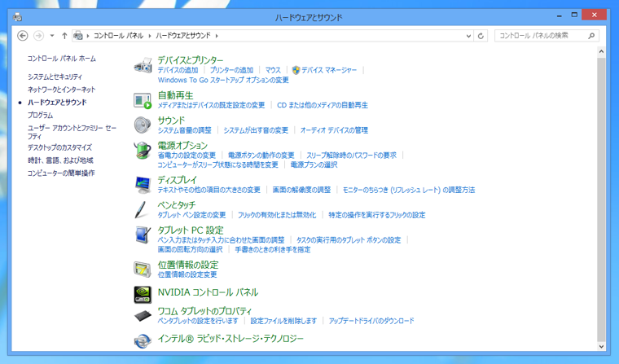Click 設定ファイルを削除します link

click(x=283, y=321)
